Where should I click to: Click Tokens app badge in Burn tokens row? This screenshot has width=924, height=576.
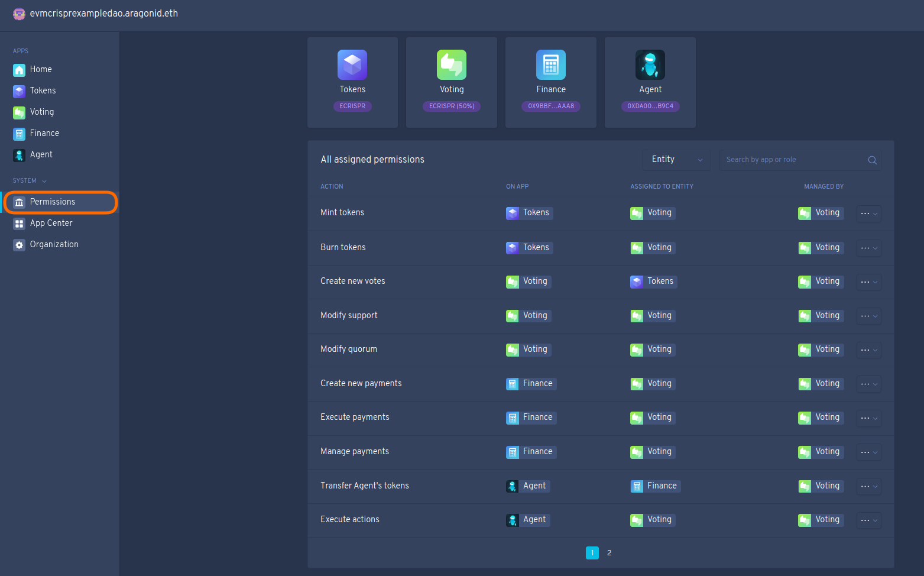point(529,248)
